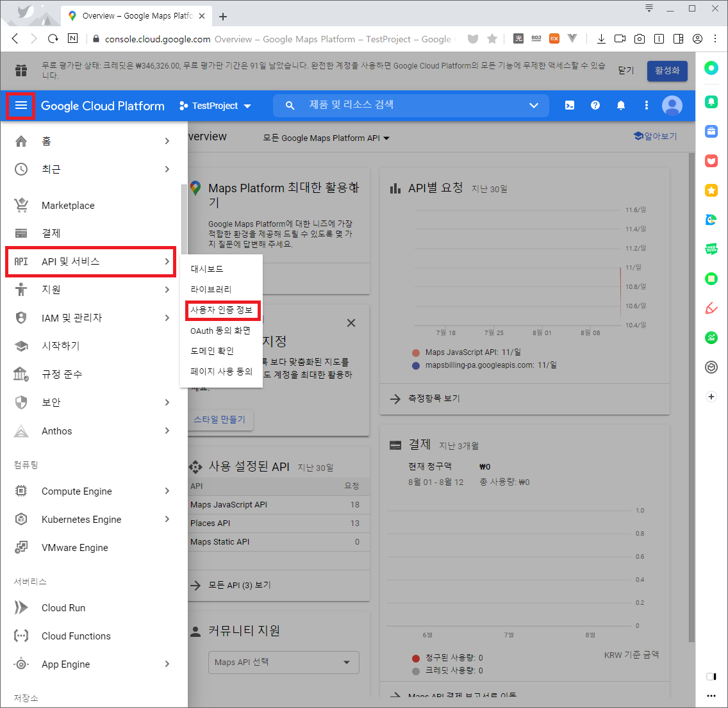
Task: Click the Cloud Functions icon
Action: [x=21, y=636]
